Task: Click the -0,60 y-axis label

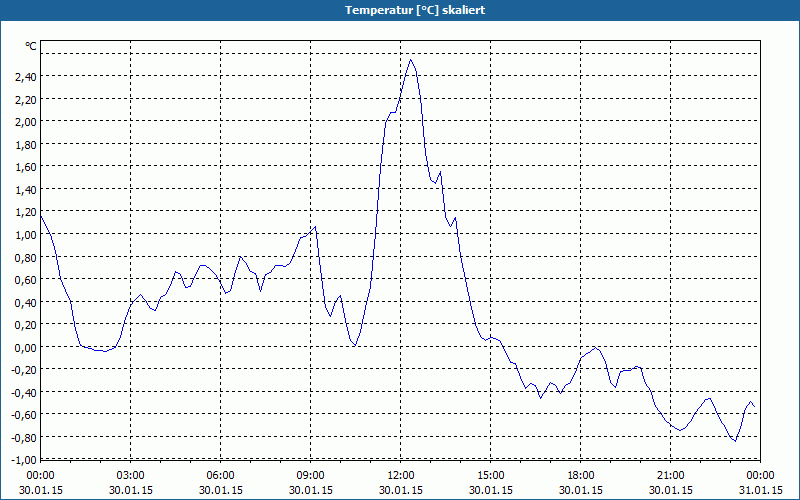Action: pyautogui.click(x=24, y=415)
